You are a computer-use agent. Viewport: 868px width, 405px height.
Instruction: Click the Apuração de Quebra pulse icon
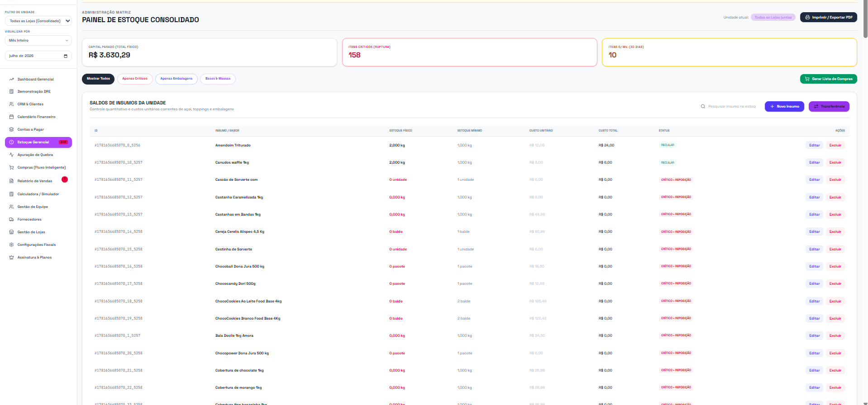tap(11, 155)
